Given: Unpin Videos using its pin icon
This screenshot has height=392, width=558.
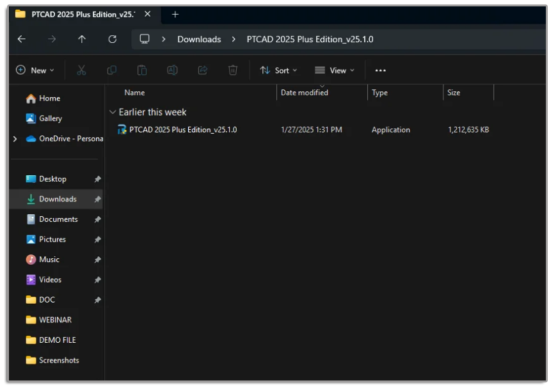Looking at the screenshot, I should coord(97,280).
